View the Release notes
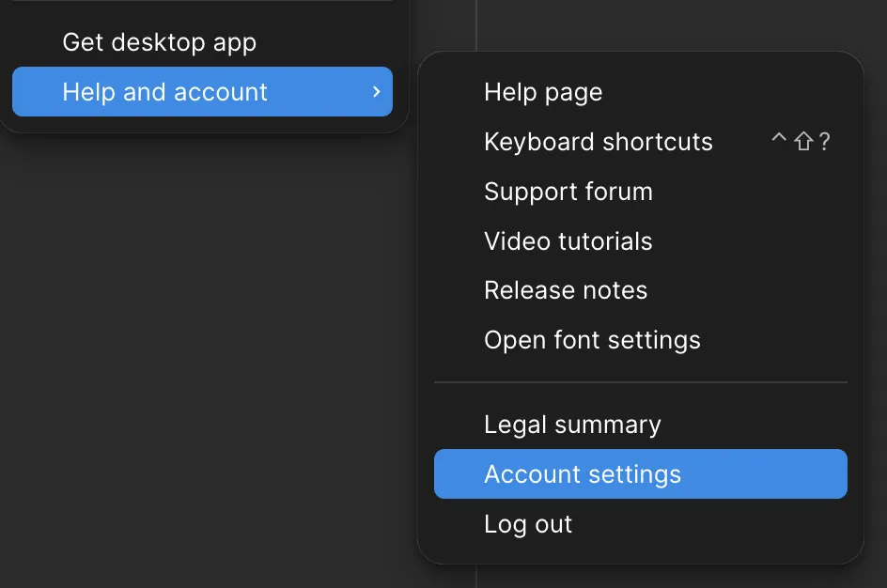Image resolution: width=887 pixels, height=588 pixels. point(565,291)
